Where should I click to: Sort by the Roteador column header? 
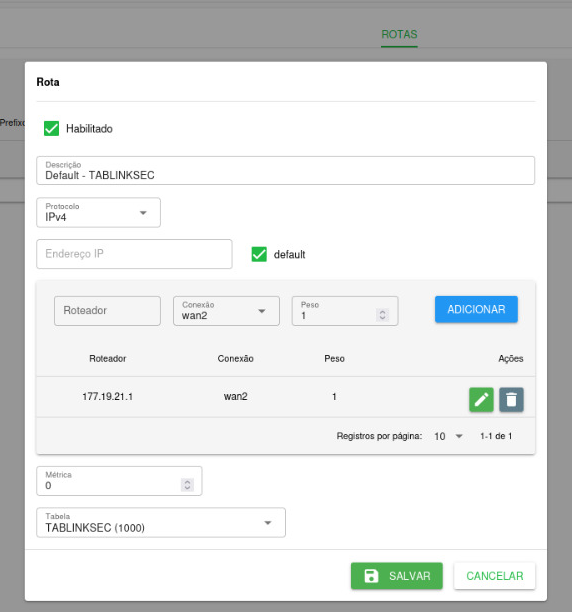(108, 358)
